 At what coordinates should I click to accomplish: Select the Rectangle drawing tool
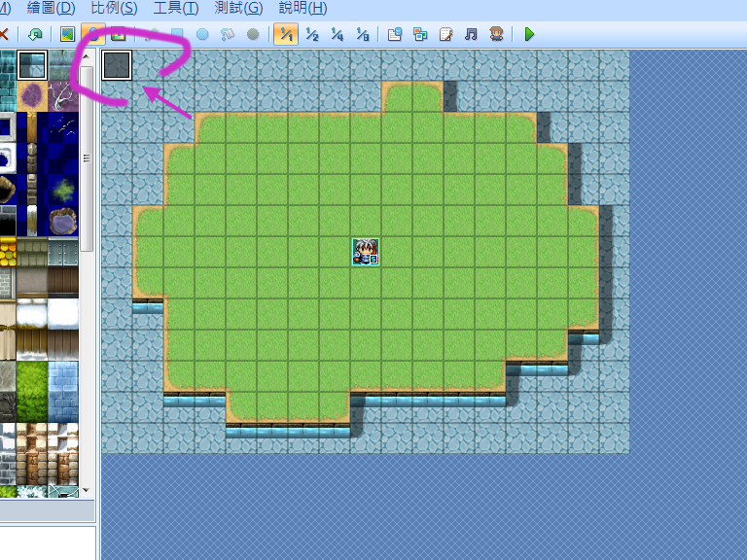click(177, 34)
